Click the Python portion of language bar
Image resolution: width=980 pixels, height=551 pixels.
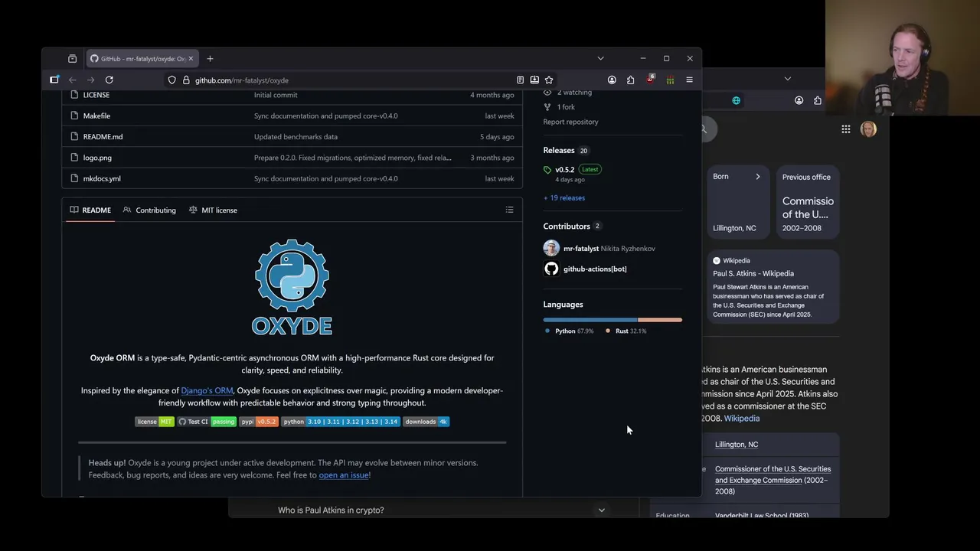coord(590,320)
